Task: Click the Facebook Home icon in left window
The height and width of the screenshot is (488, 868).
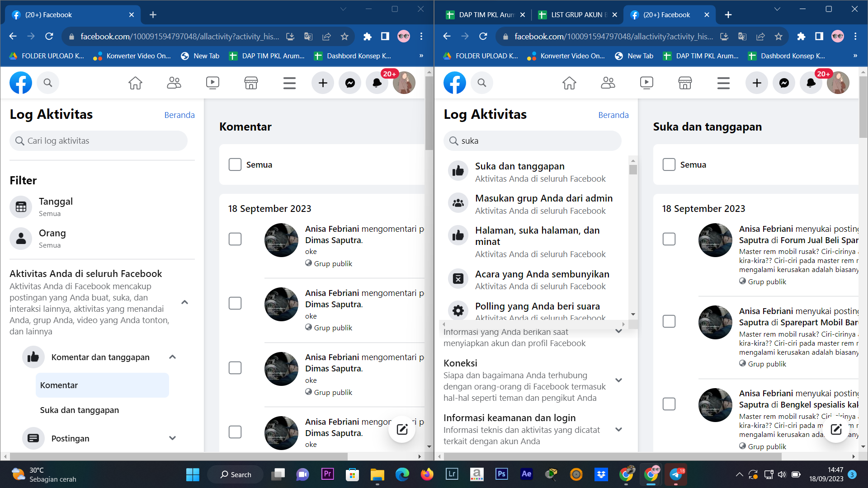Action: [x=135, y=83]
